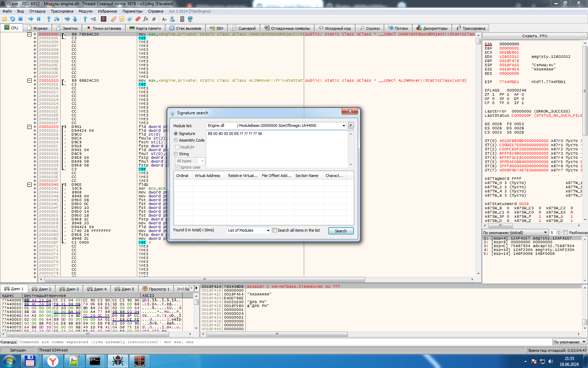Click the Step Into icon
Image resolution: width=588 pixels, height=368 pixels.
[x=49, y=19]
